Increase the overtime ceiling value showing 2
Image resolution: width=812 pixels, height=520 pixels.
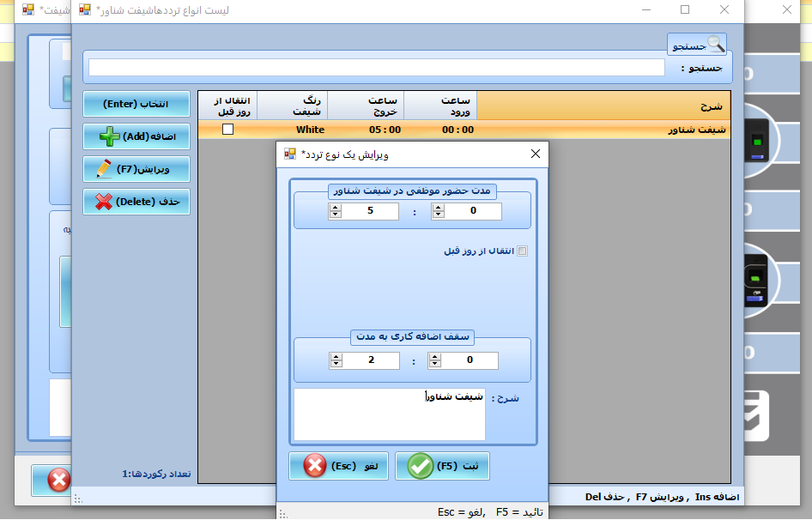point(335,356)
